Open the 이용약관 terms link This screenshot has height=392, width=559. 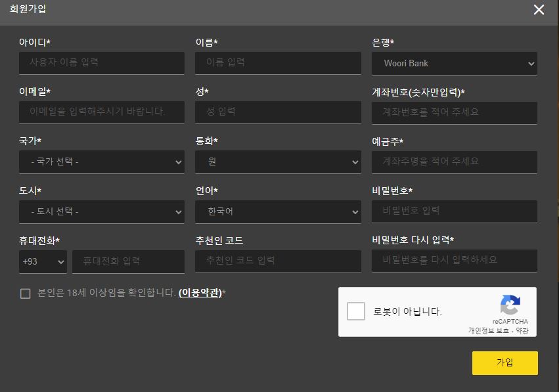tap(200, 293)
